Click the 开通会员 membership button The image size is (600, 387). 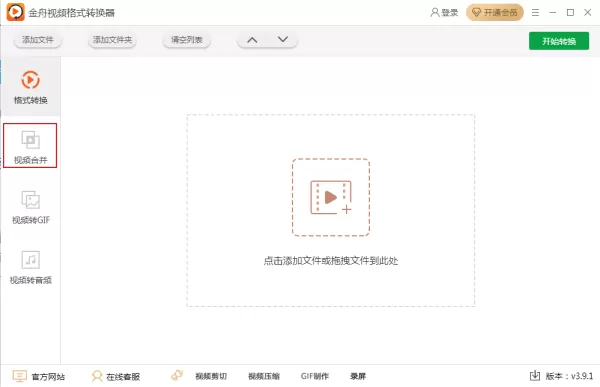(x=494, y=13)
